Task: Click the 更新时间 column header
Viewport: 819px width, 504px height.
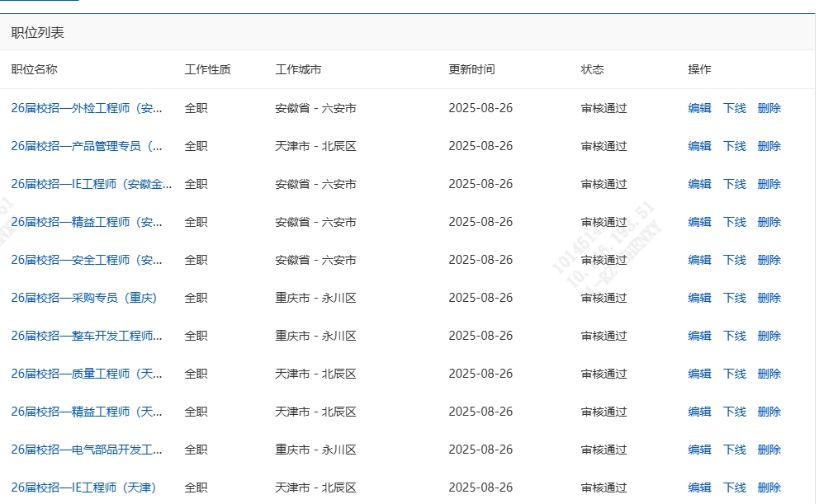Action: (471, 69)
